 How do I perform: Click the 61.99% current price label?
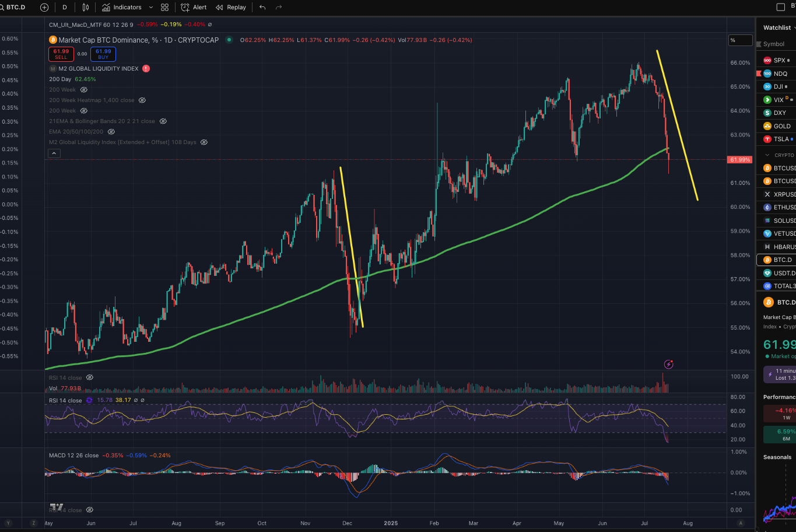(739, 159)
